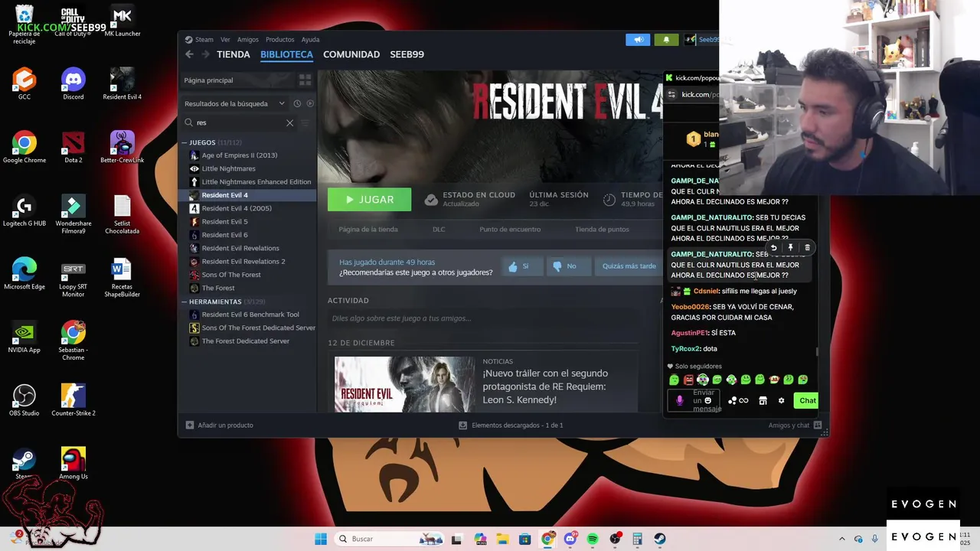Go forward with Steam's right arrow
Viewport: 980px width, 551px height.
point(205,54)
